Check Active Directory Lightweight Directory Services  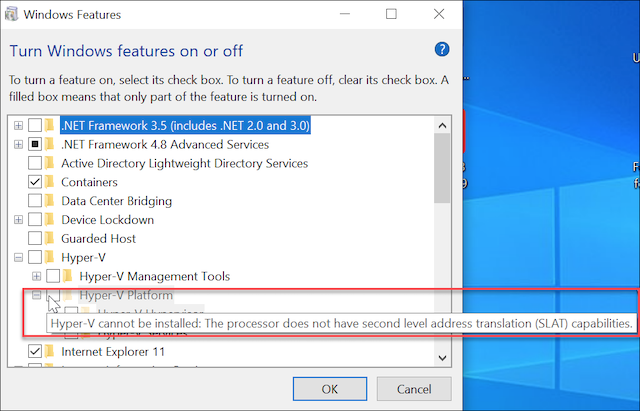[35, 163]
